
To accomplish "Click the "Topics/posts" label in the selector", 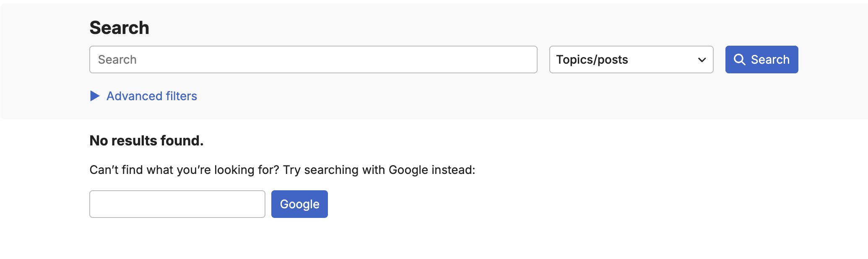I will pos(592,60).
